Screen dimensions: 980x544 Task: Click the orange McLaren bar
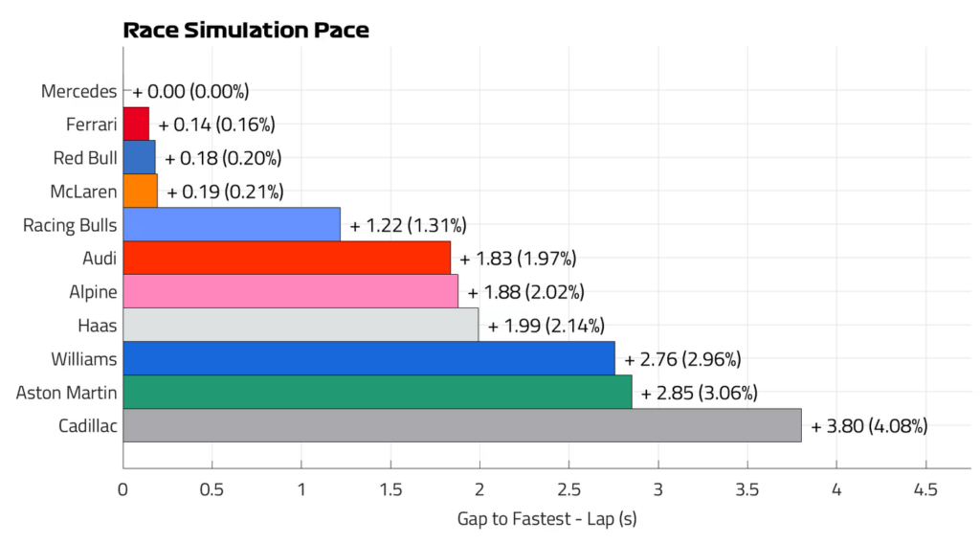click(x=140, y=191)
